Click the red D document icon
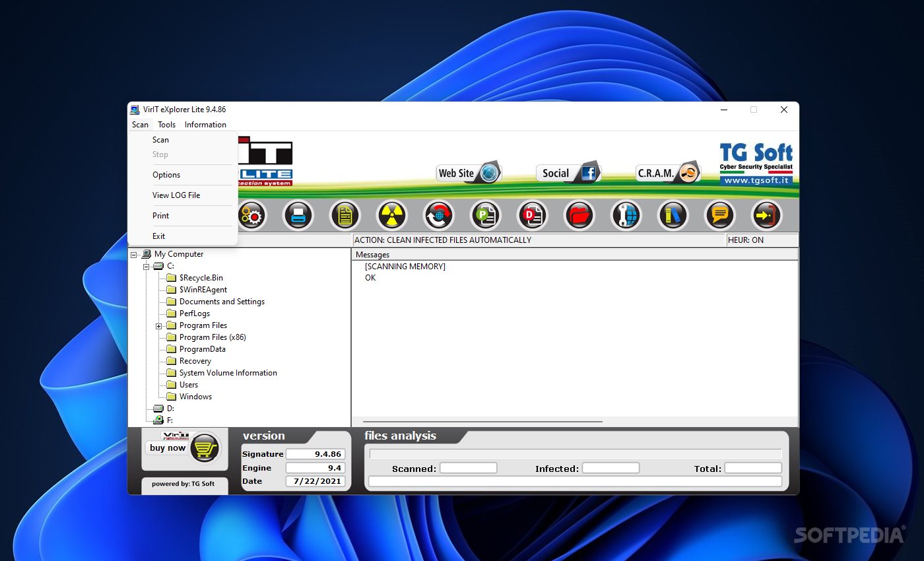Viewport: 924px width, 561px height. (x=533, y=215)
